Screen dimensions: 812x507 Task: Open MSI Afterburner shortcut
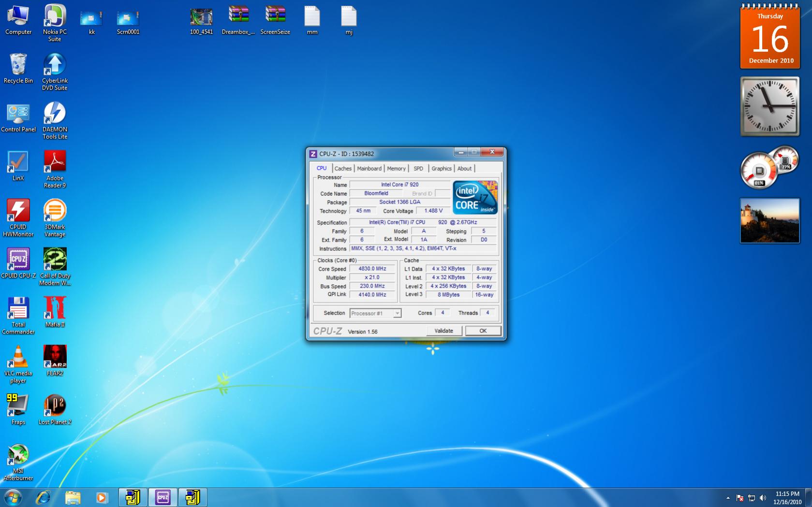[18, 455]
